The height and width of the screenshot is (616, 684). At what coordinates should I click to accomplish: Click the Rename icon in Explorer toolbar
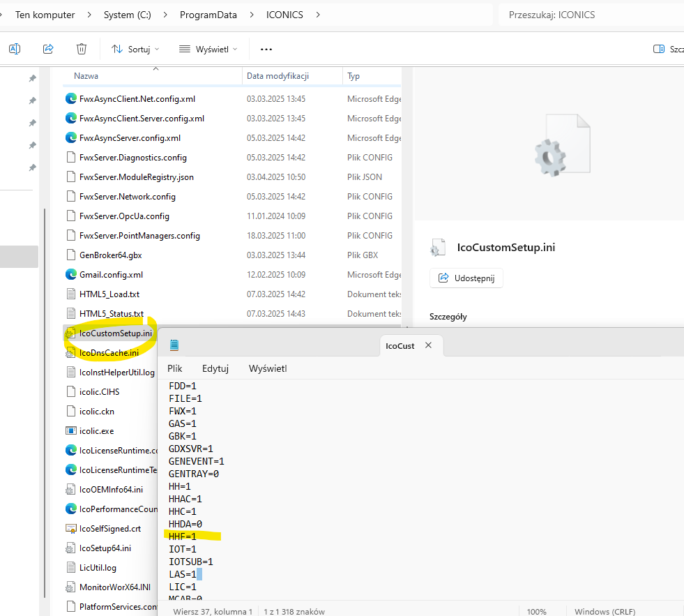[15, 49]
